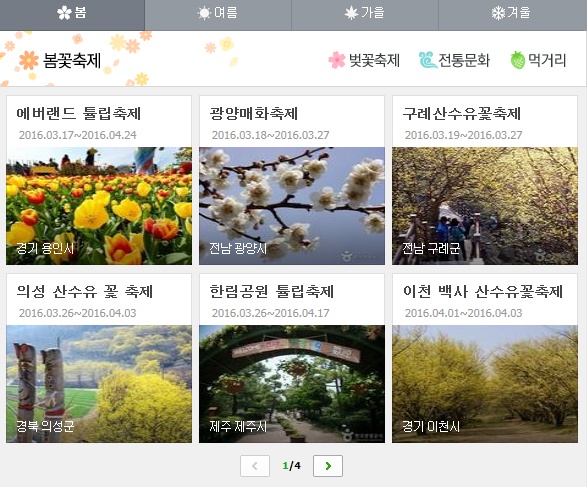Click the 전남 광양시 location label

pyautogui.click(x=238, y=248)
